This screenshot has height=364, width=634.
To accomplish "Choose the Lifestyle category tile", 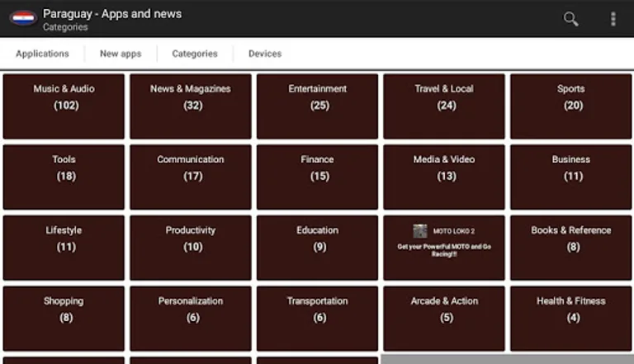I will coord(64,248).
